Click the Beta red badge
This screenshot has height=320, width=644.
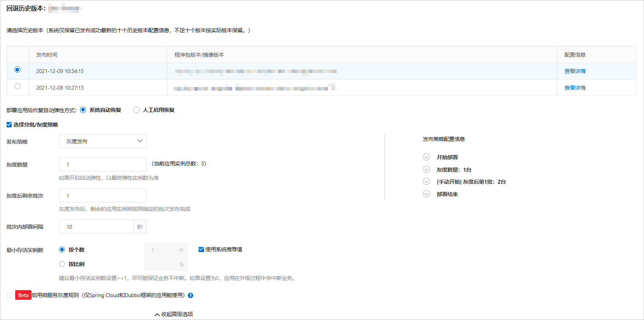[23, 295]
